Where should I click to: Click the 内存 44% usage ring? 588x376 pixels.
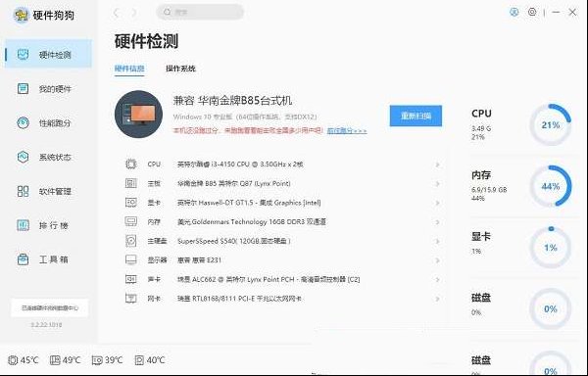click(x=550, y=186)
